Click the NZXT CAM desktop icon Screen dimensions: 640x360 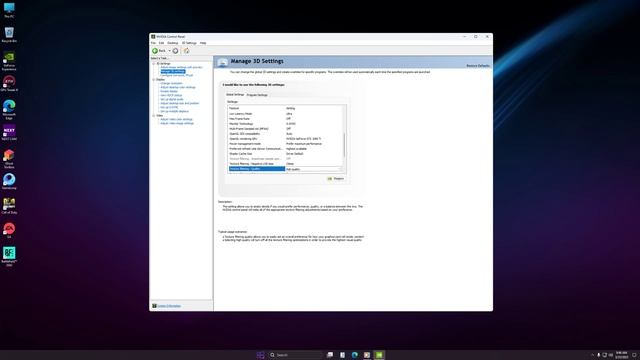[9, 133]
